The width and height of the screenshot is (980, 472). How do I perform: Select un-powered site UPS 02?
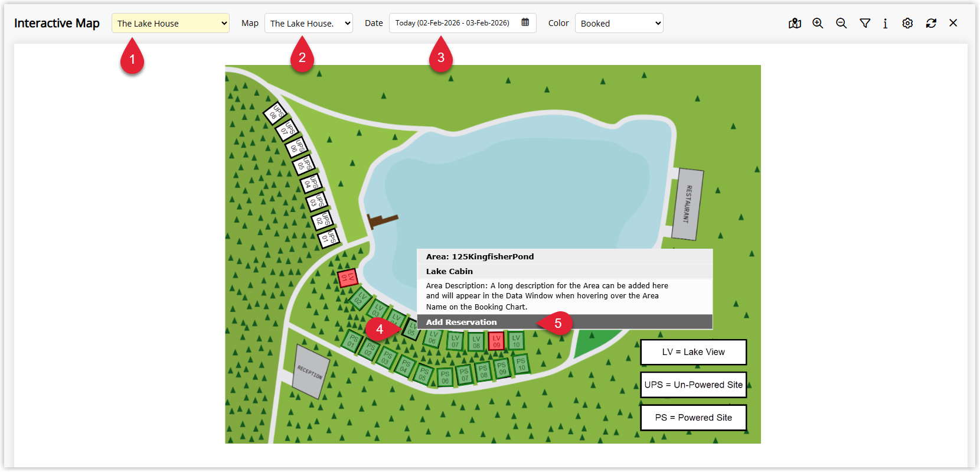(322, 220)
